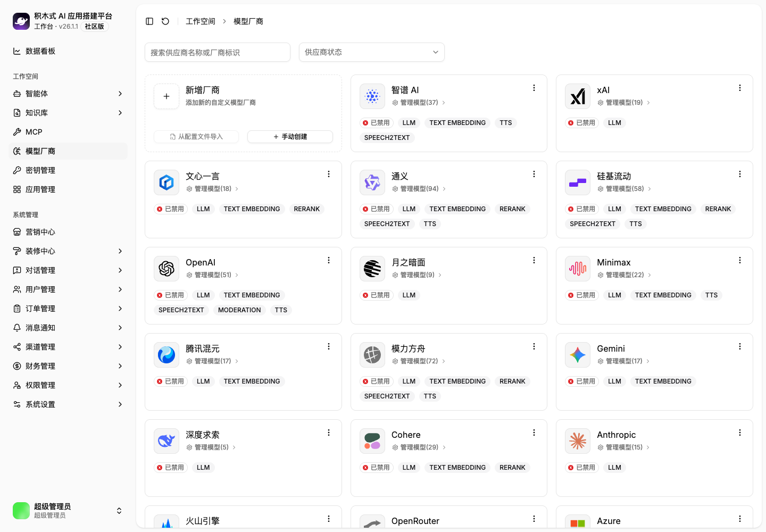
Task: Open 密钥管理 page
Action: [68, 170]
